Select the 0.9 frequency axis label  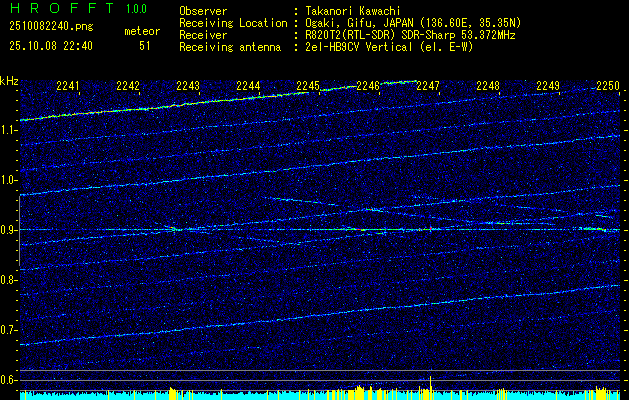(9, 230)
